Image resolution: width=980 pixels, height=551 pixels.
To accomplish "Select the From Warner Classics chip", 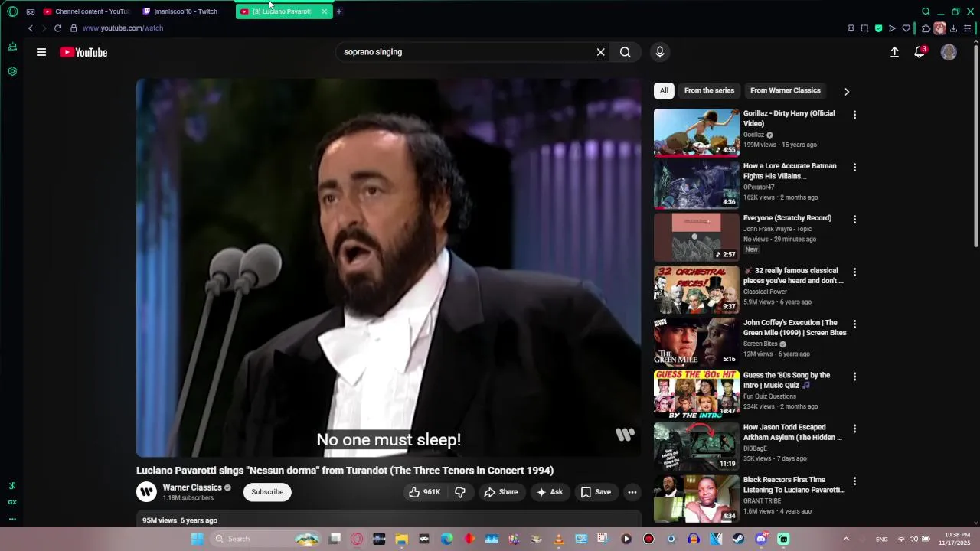I will 786,90.
